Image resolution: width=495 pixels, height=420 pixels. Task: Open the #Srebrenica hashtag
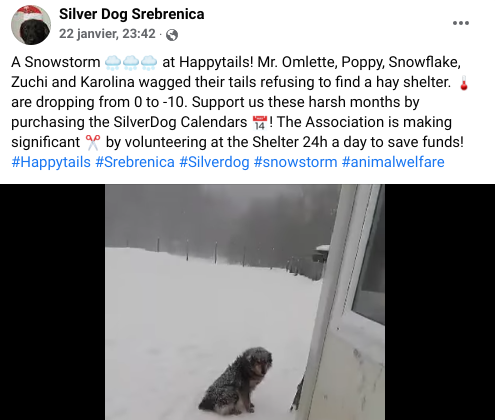pos(135,162)
